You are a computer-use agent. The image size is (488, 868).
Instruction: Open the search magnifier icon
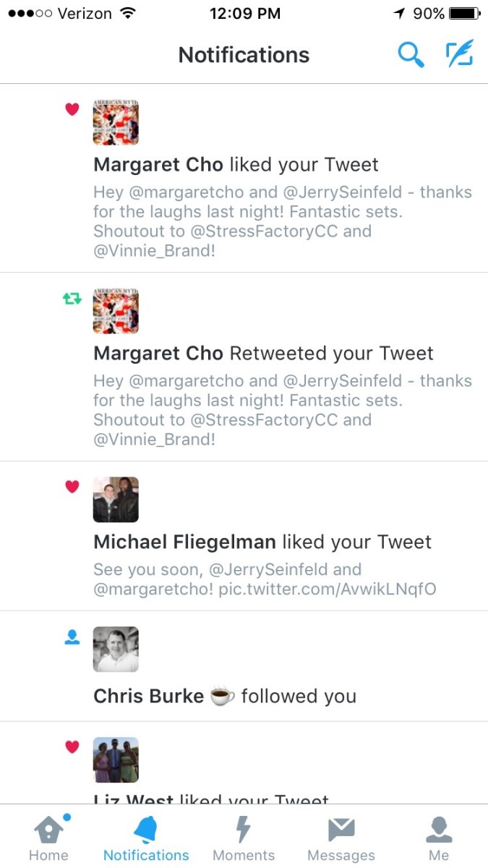pyautogui.click(x=411, y=55)
